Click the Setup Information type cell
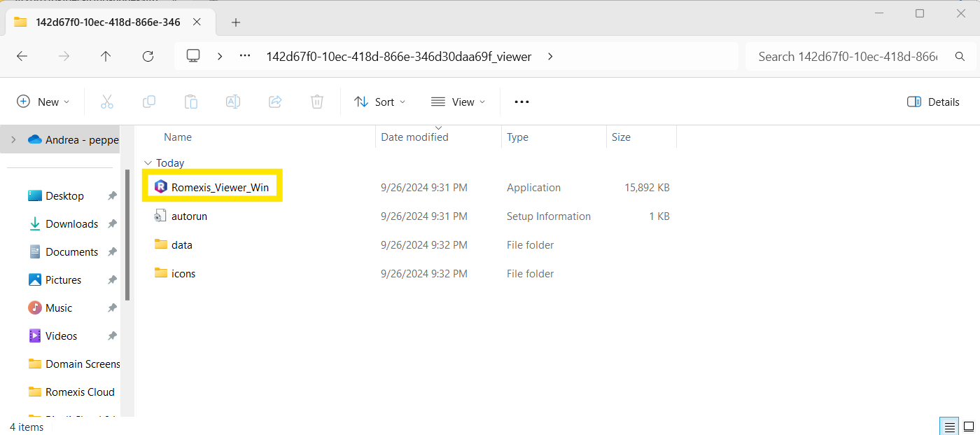 tap(549, 216)
